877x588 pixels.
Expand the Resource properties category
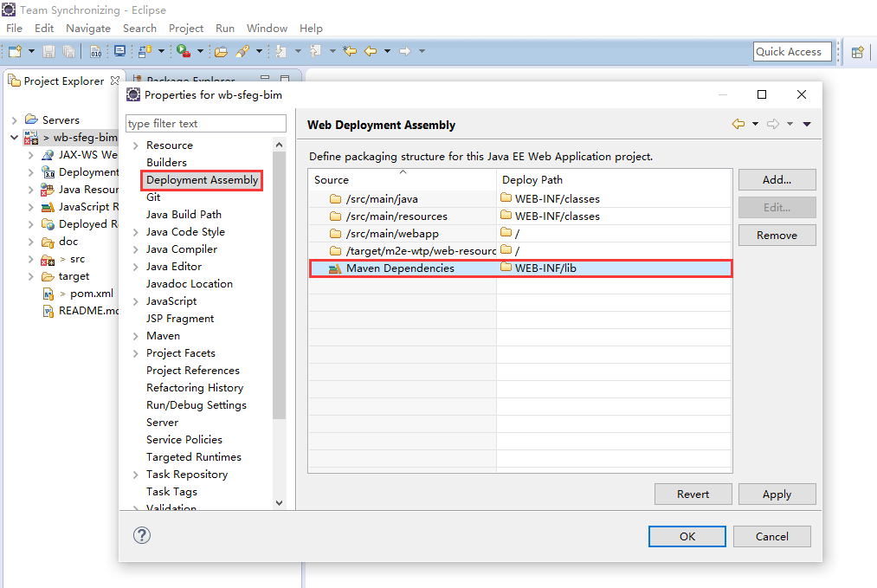click(x=135, y=145)
